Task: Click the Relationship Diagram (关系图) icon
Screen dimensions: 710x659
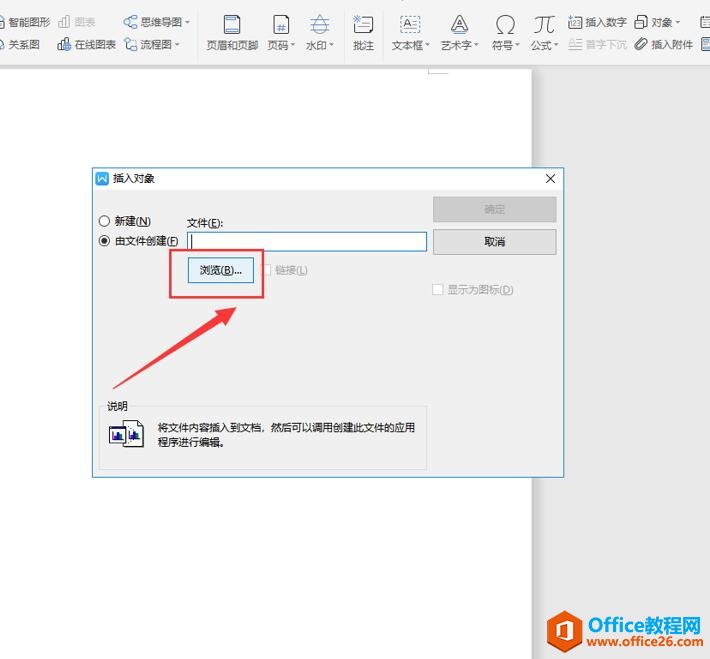Action: [3, 44]
